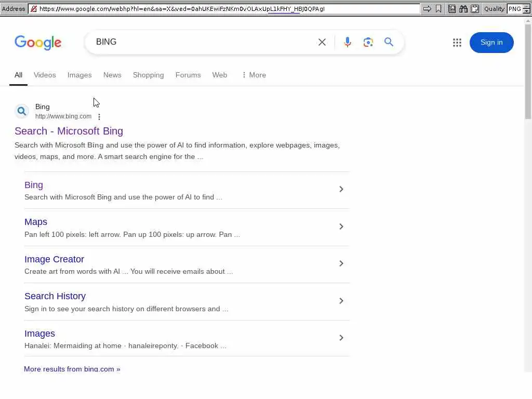Click the address URL field
Viewport: 532px width, 399px height.
pos(224,9)
